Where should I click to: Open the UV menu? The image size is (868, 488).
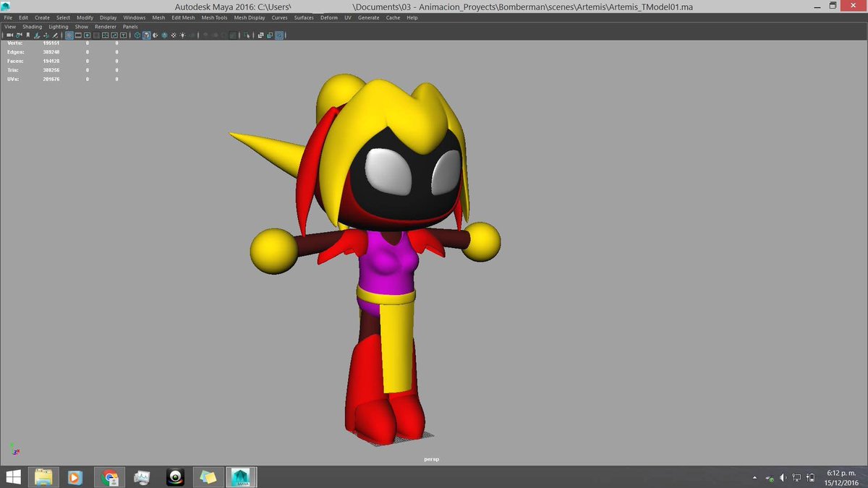pos(348,17)
